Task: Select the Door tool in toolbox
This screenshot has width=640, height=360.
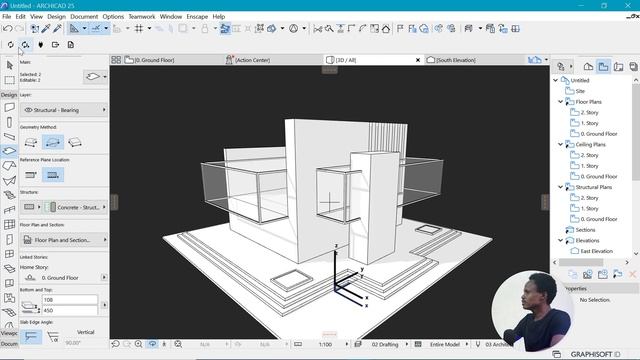Action: pyautogui.click(x=9, y=239)
